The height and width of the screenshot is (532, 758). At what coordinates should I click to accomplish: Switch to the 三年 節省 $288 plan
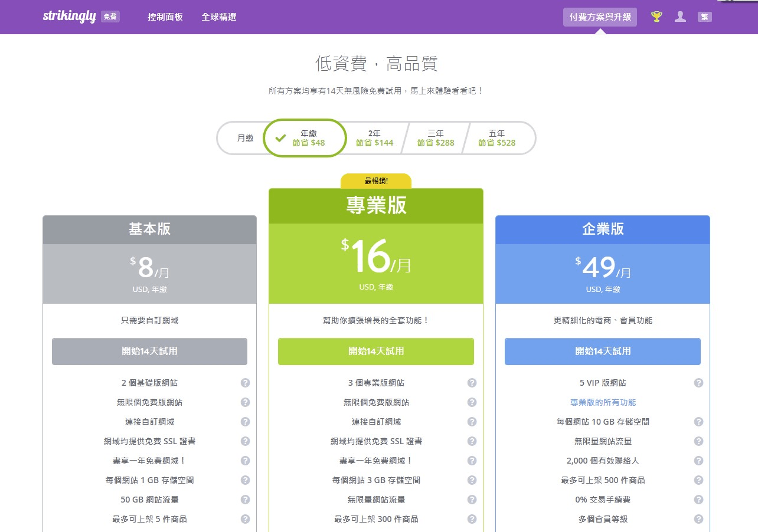pos(435,137)
